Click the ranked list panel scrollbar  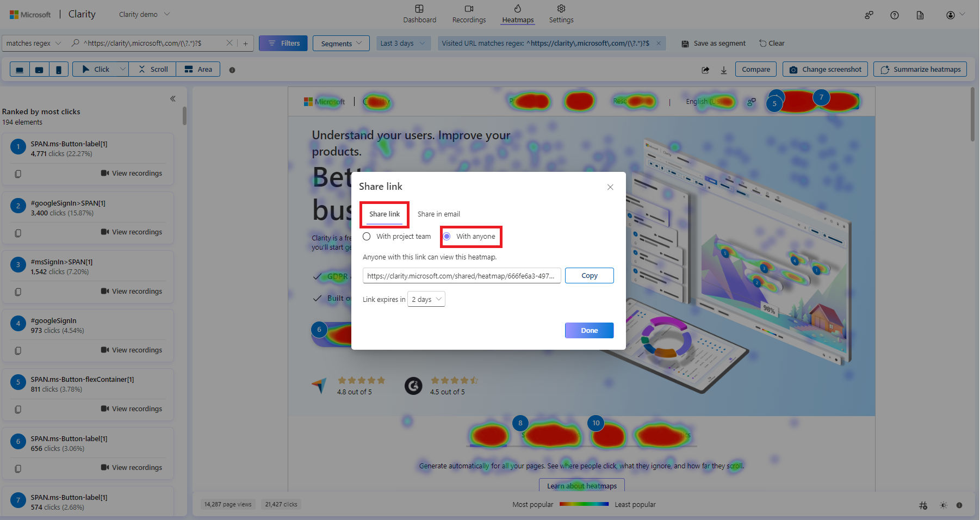tap(185, 116)
